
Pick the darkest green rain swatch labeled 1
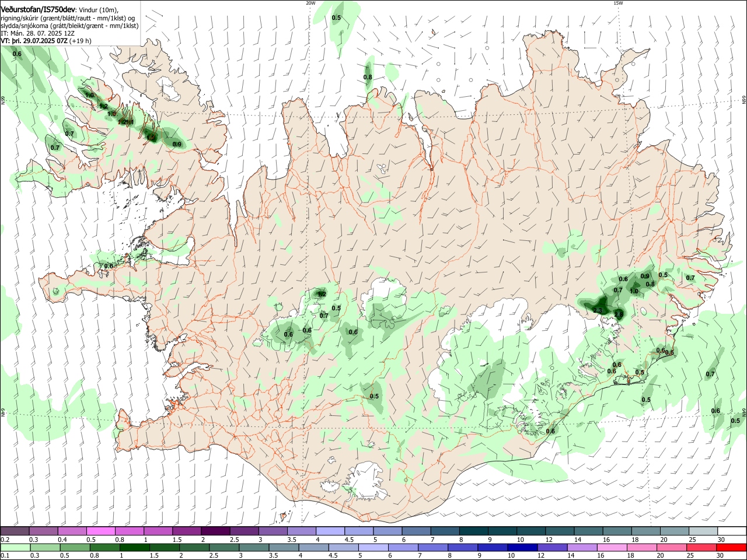134,547
